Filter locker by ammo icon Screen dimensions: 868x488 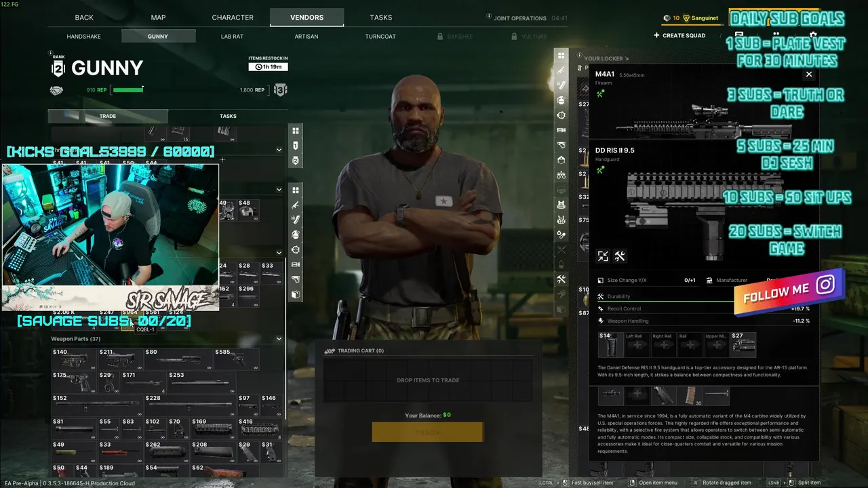click(561, 85)
